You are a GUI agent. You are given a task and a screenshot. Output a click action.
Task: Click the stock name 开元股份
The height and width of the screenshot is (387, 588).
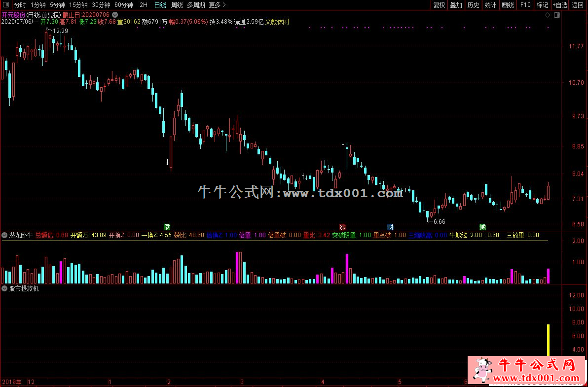pos(14,15)
